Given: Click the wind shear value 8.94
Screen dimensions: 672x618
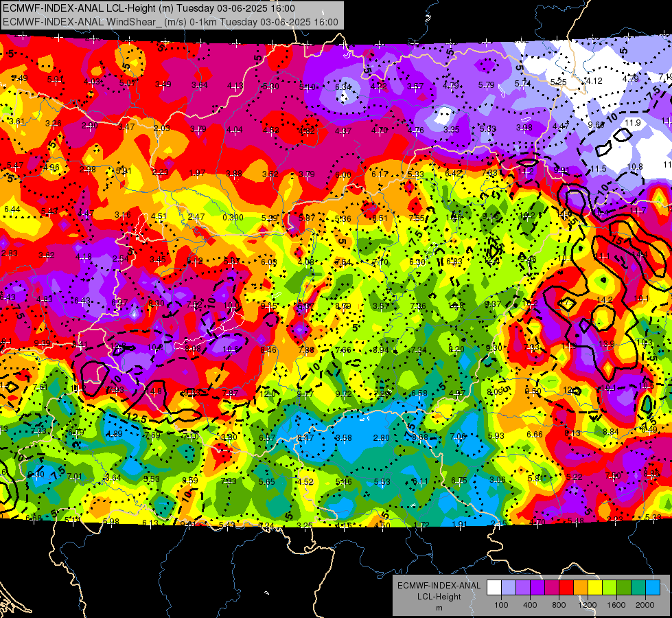Looking at the screenshot, I should pyautogui.click(x=380, y=350).
